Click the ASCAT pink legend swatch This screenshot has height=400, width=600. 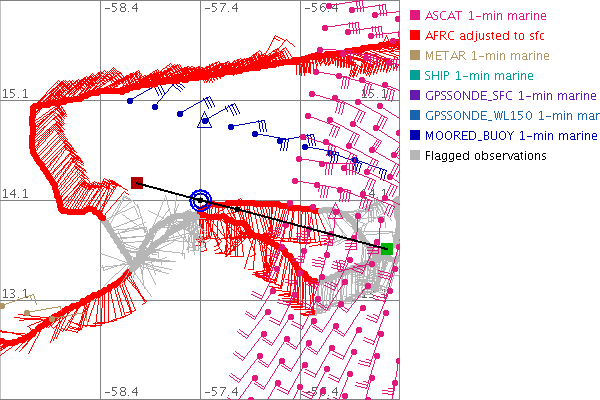click(415, 15)
